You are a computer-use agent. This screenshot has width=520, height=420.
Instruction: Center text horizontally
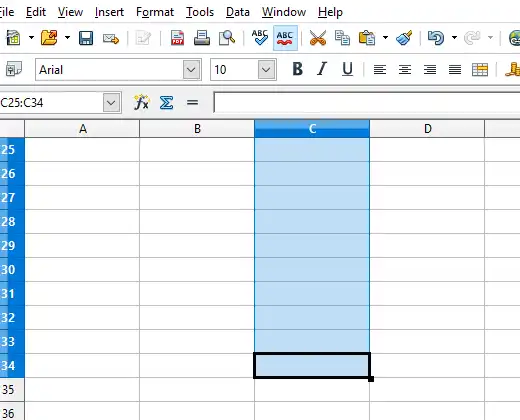405,70
